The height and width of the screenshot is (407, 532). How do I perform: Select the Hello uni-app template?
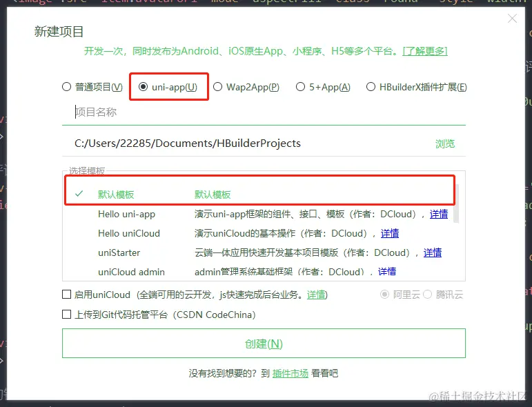[126, 215]
